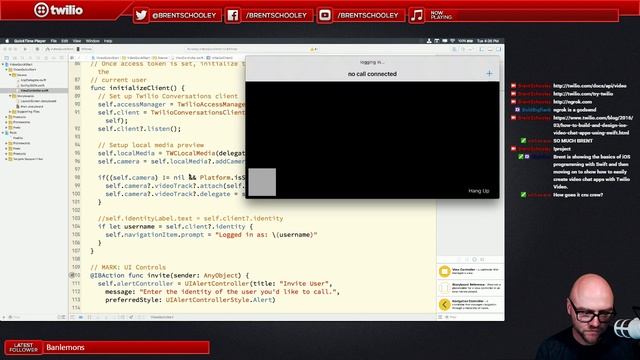640x360 pixels.
Task: Click the 'no call connected' title
Action: click(x=372, y=74)
